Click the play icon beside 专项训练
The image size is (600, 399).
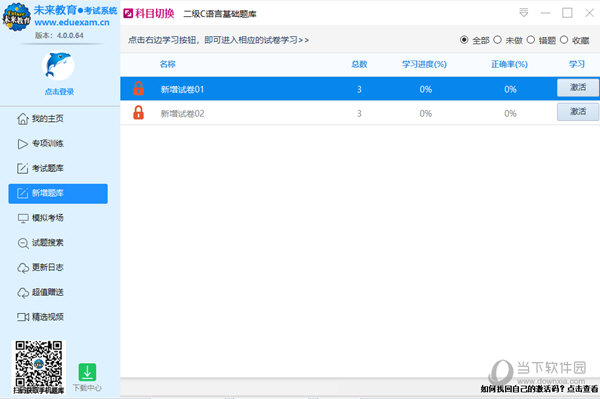pos(23,144)
